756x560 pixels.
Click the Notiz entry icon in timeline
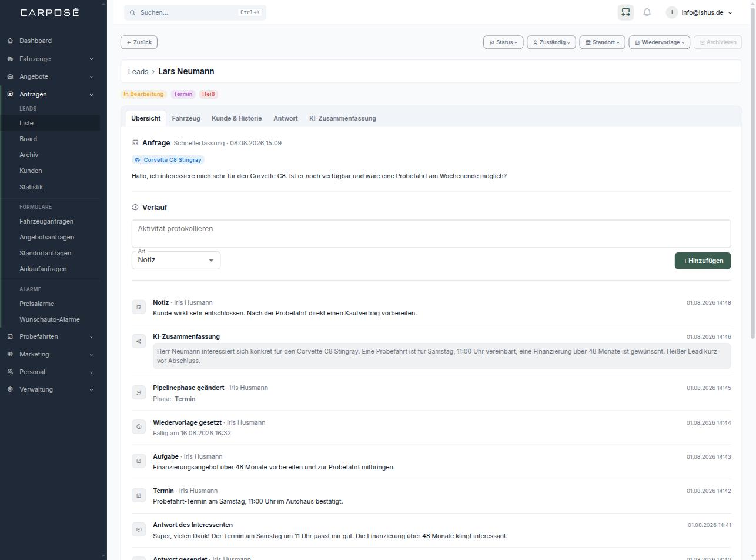pos(139,307)
